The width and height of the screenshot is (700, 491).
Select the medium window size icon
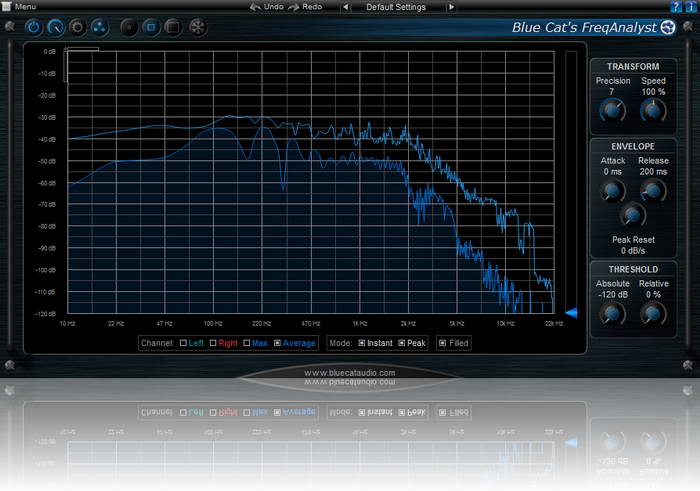coord(151,27)
